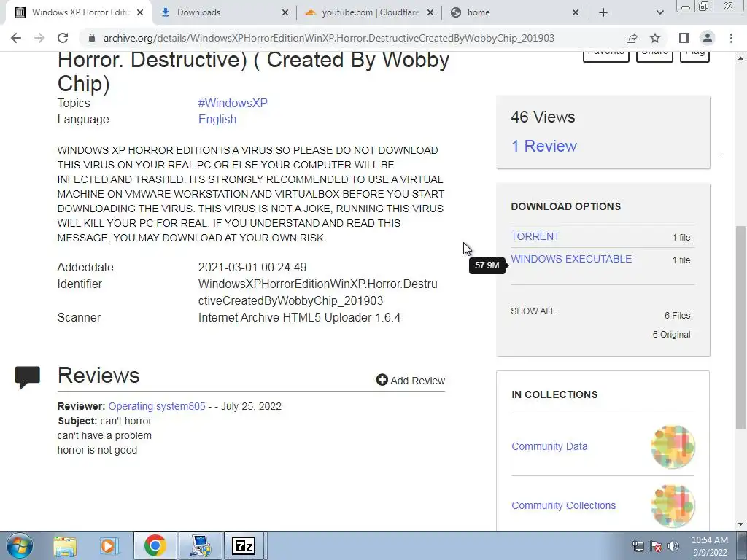The width and height of the screenshot is (747, 560).
Task: Open the Community Collections link
Action: click(x=564, y=505)
